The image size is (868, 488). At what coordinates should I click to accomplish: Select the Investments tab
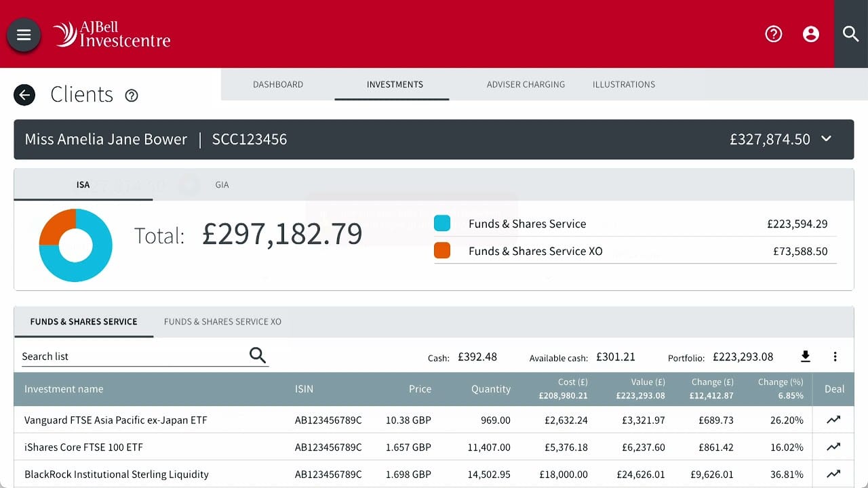[395, 85]
